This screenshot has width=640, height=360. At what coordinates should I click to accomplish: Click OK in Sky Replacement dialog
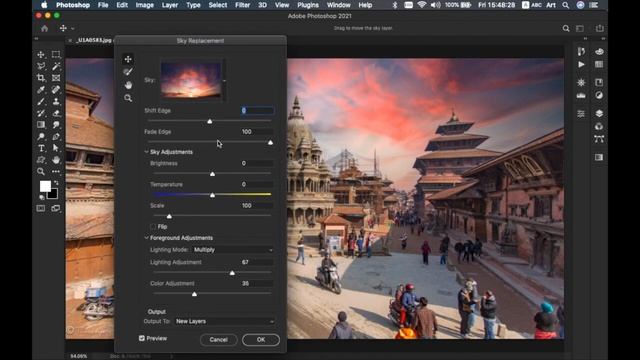click(261, 340)
